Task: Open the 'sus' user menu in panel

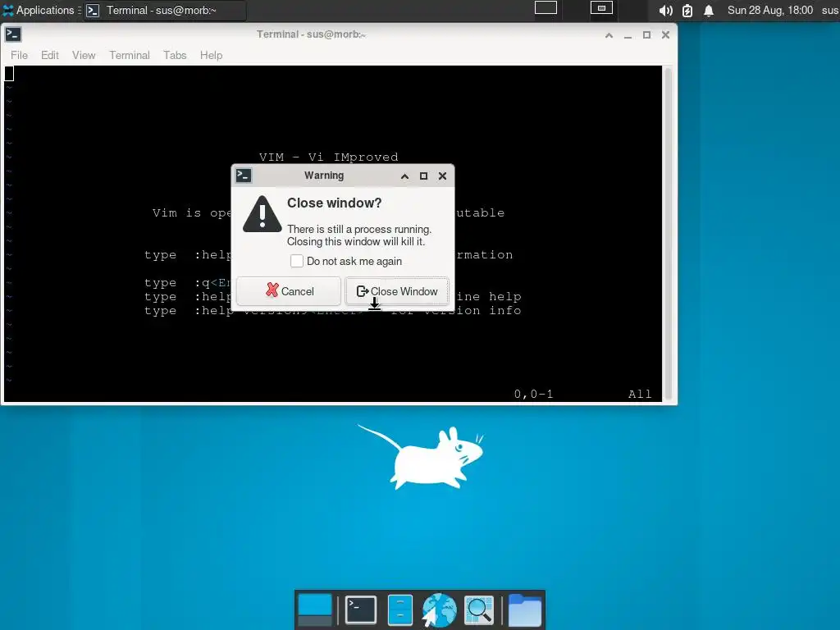Action: point(830,10)
